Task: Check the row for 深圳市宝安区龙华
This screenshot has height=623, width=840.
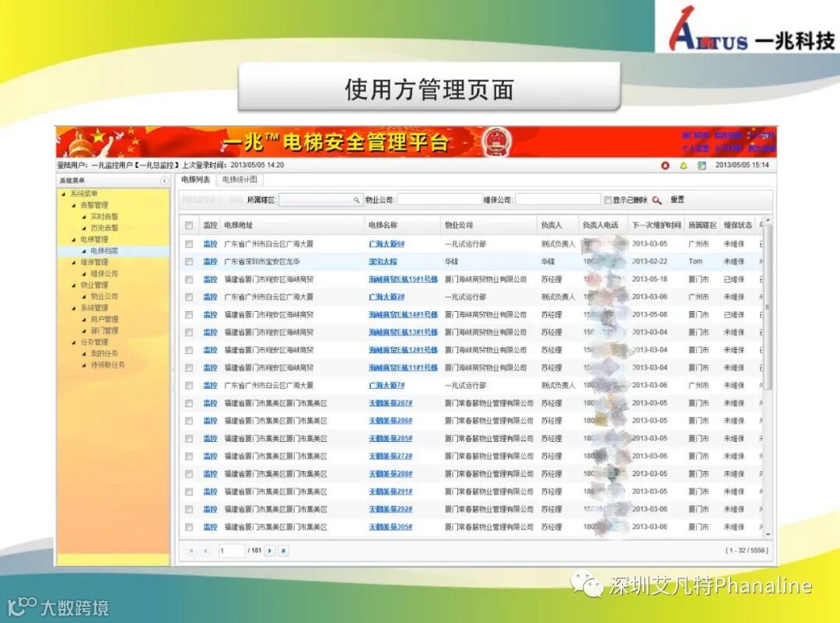Action: pyautogui.click(x=188, y=262)
